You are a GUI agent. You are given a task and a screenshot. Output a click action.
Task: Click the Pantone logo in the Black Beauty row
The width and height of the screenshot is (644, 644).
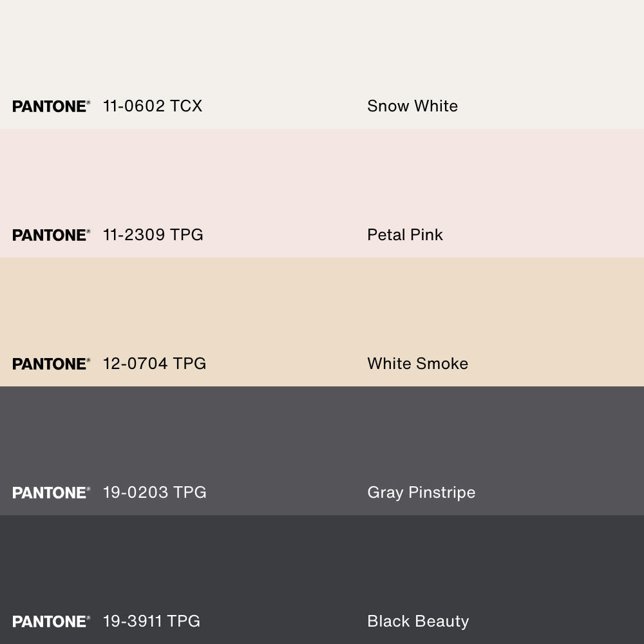pyautogui.click(x=51, y=621)
